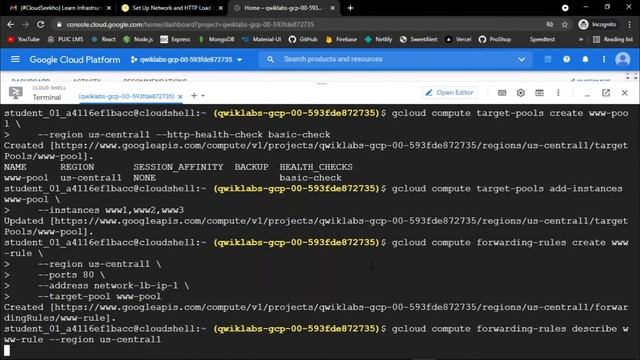Click the 'SESSION_AFFINITY' column header text
This screenshot has width=640, height=360.
pos(178,167)
